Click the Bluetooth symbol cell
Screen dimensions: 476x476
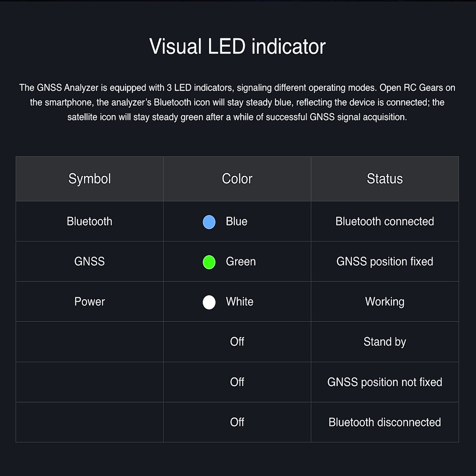click(89, 221)
